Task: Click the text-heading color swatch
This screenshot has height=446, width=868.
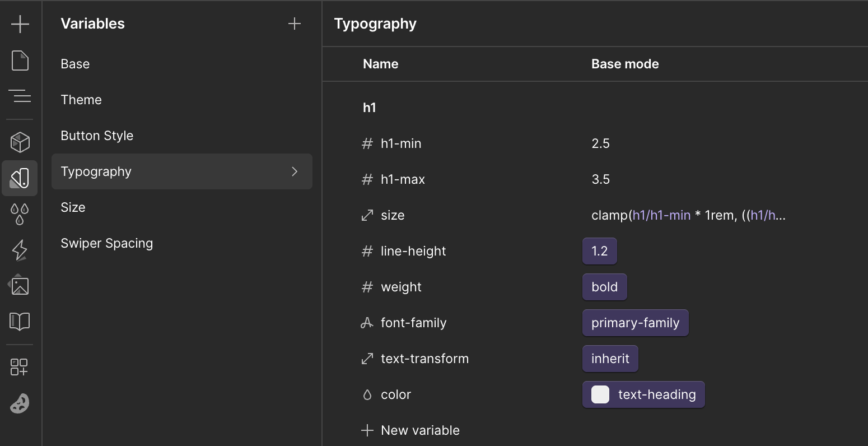Action: point(600,394)
